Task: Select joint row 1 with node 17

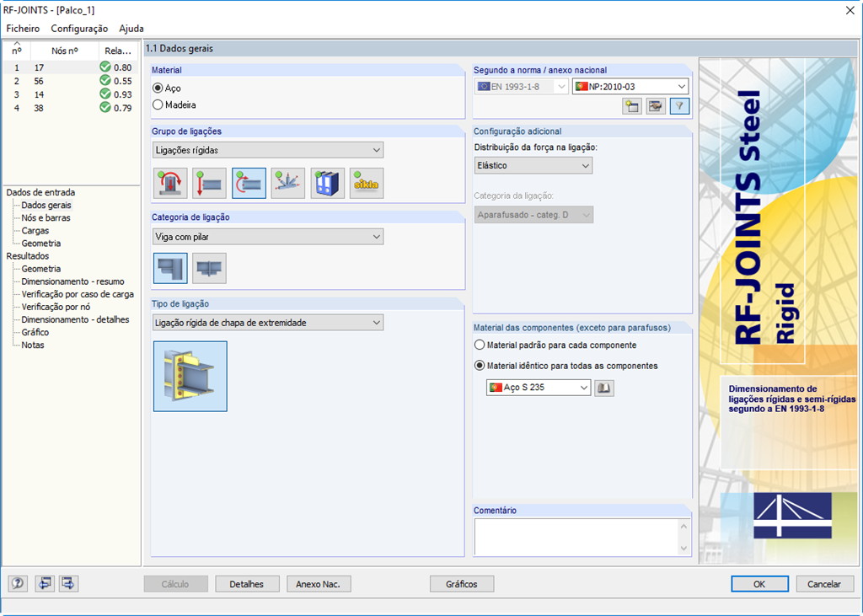Action: 71,67
